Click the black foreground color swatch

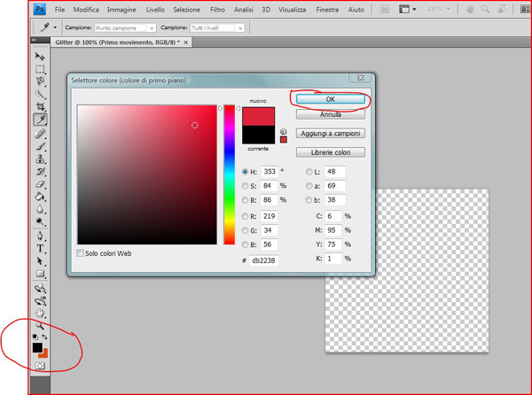coord(37,347)
